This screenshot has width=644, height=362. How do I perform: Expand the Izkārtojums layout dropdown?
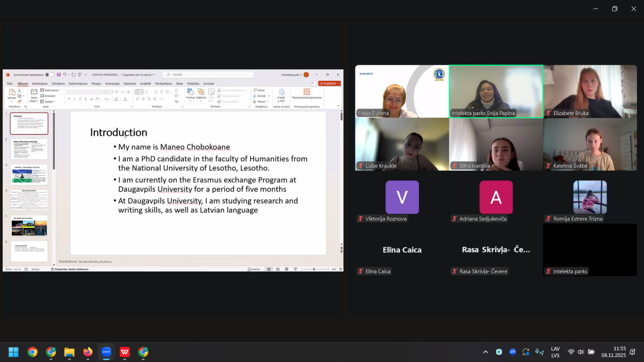pyautogui.click(x=51, y=90)
